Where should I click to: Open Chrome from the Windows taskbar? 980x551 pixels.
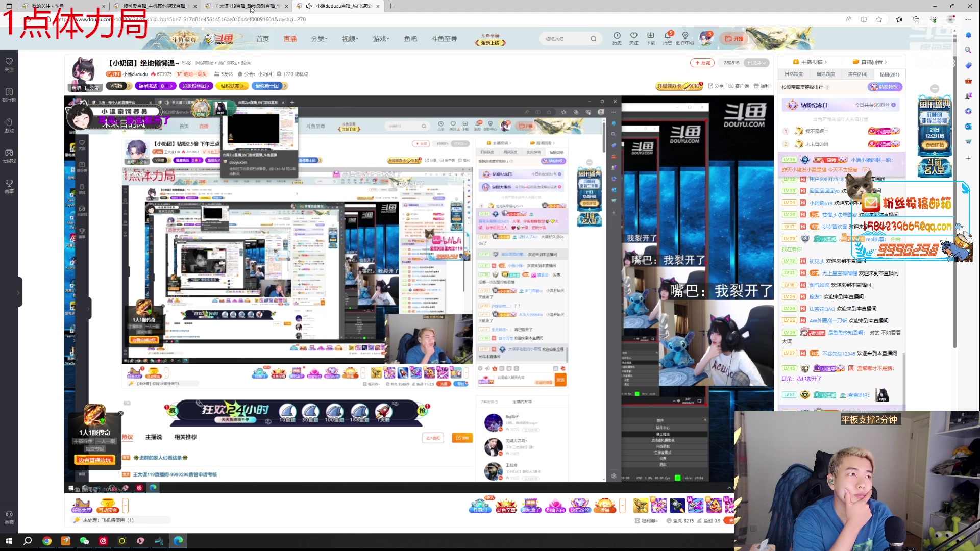pyautogui.click(x=47, y=541)
